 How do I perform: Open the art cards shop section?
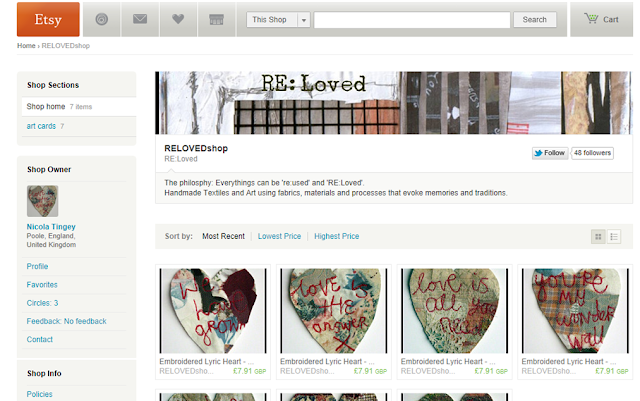click(x=41, y=126)
